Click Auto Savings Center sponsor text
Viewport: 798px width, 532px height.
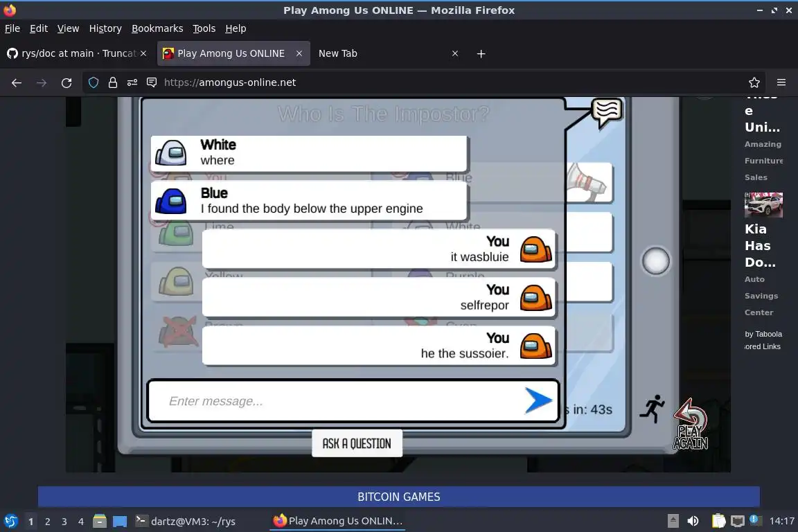tap(761, 296)
